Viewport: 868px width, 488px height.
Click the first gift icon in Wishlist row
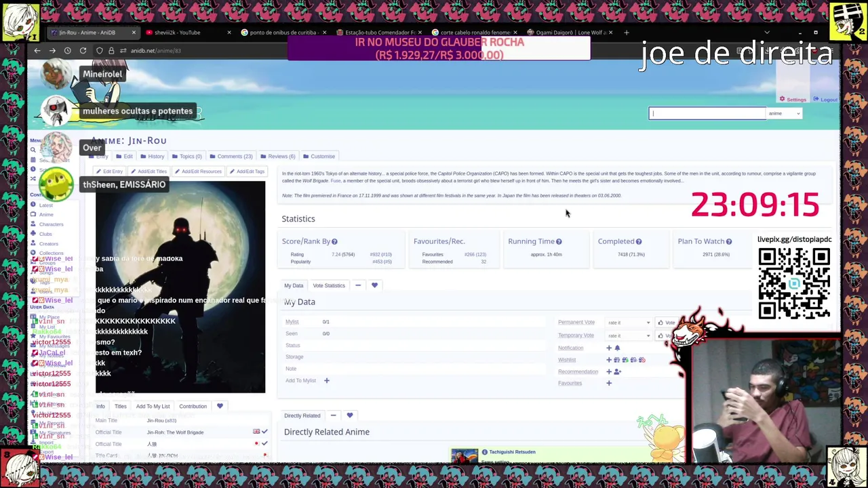(616, 360)
